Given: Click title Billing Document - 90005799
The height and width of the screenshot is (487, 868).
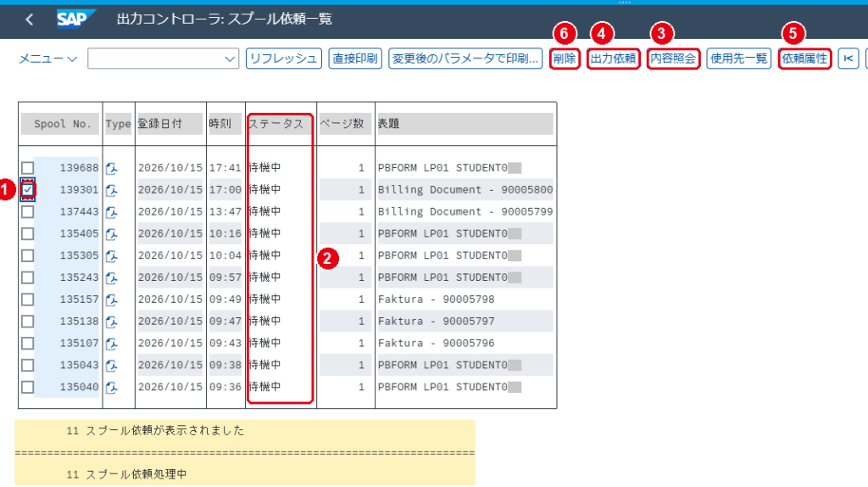Looking at the screenshot, I should 465,211.
